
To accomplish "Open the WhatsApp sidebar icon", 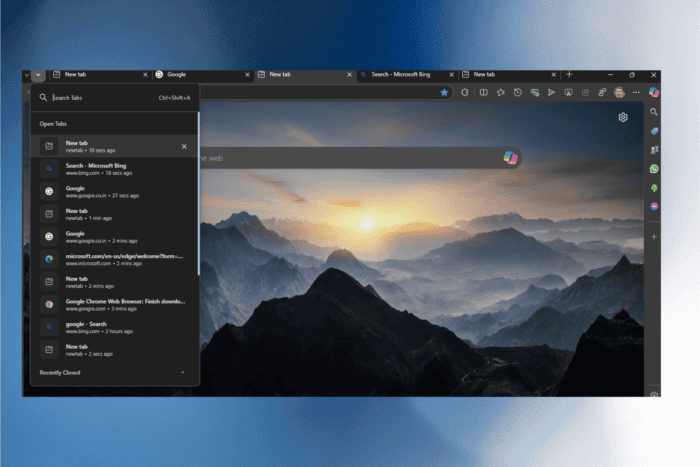I will (x=654, y=169).
